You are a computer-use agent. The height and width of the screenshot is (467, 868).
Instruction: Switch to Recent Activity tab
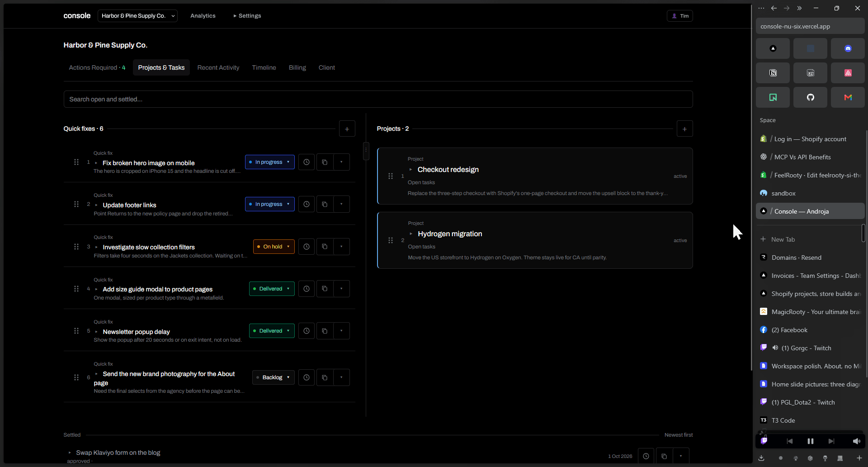tap(218, 67)
